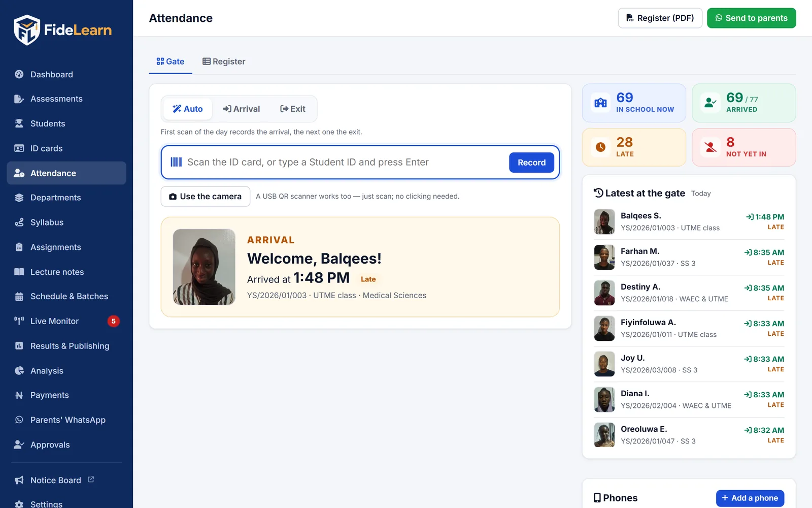Open Analysis section
The image size is (812, 508).
[x=66, y=371]
